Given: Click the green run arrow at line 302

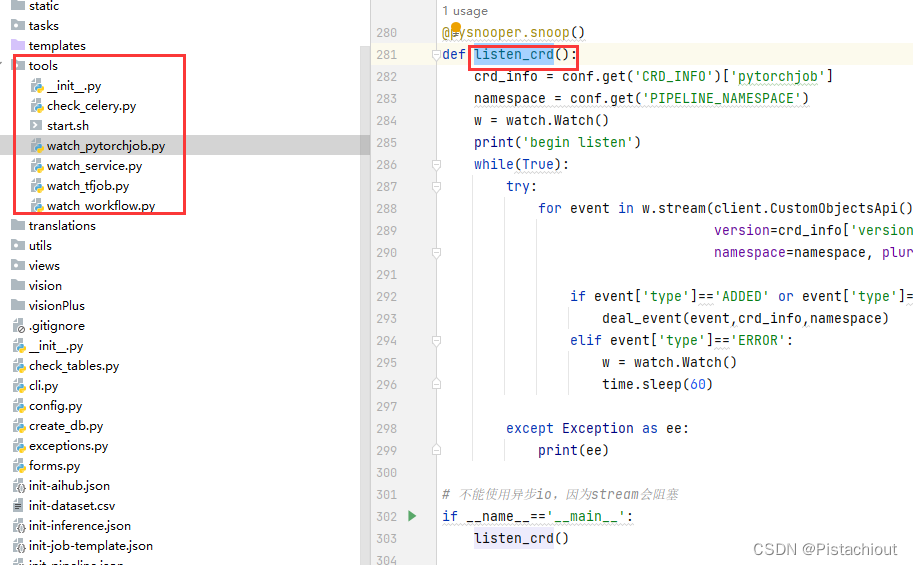Looking at the screenshot, I should coord(412,516).
